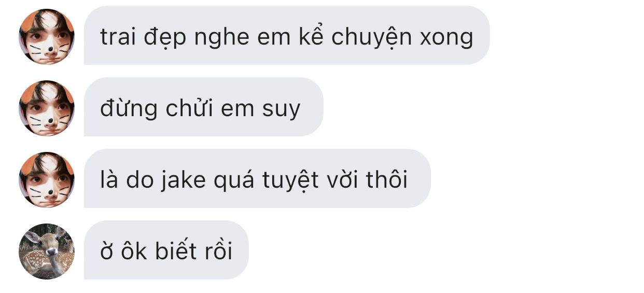Click the word "thôi" ending the third message

(x=386, y=179)
